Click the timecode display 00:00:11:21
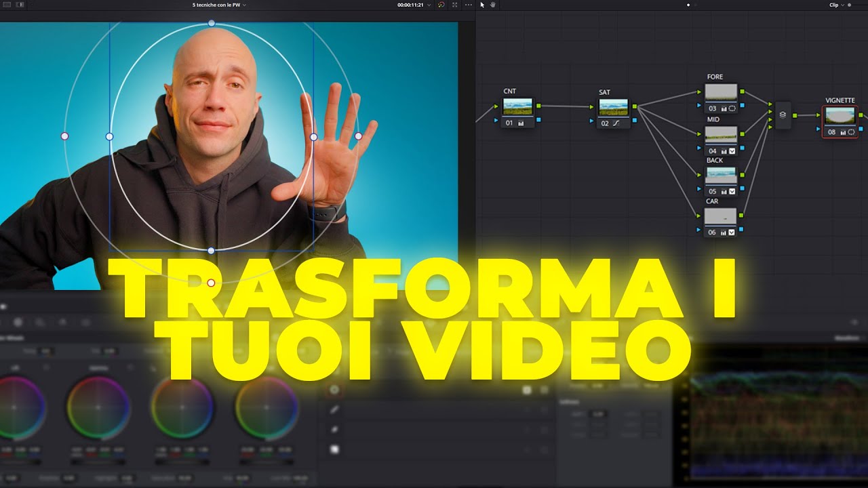Viewport: 868px width, 488px height. click(410, 5)
